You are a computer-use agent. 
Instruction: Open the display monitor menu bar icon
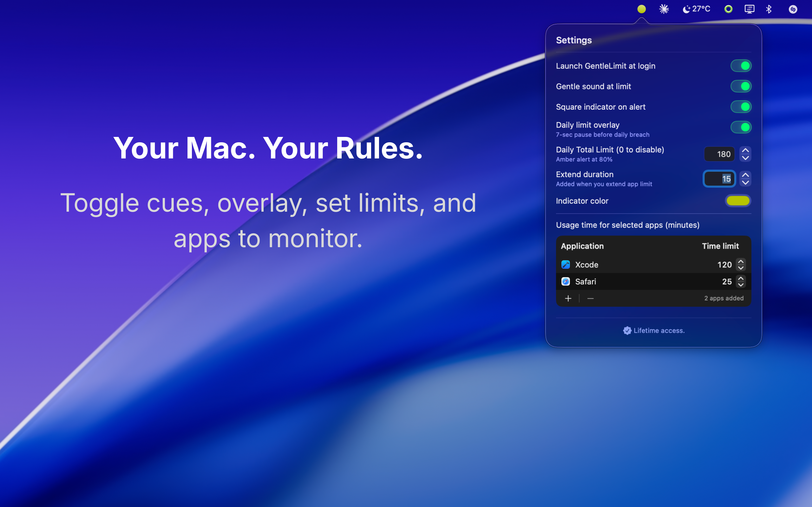click(x=749, y=9)
